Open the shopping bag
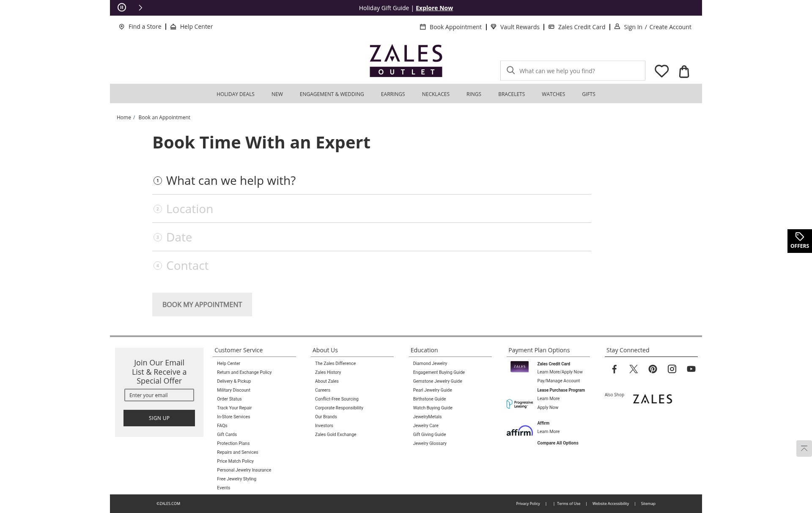This screenshot has width=812, height=513. pyautogui.click(x=684, y=71)
